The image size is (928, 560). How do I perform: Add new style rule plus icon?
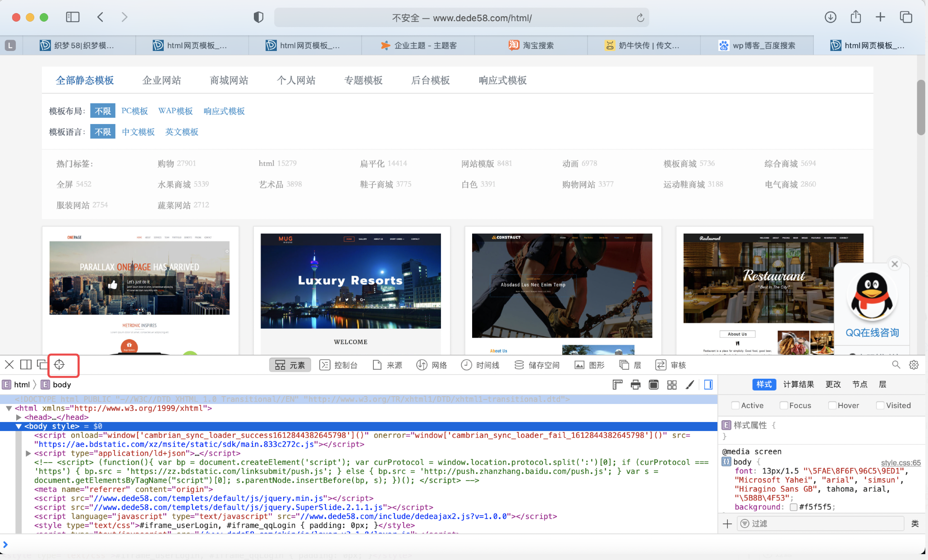point(727,523)
